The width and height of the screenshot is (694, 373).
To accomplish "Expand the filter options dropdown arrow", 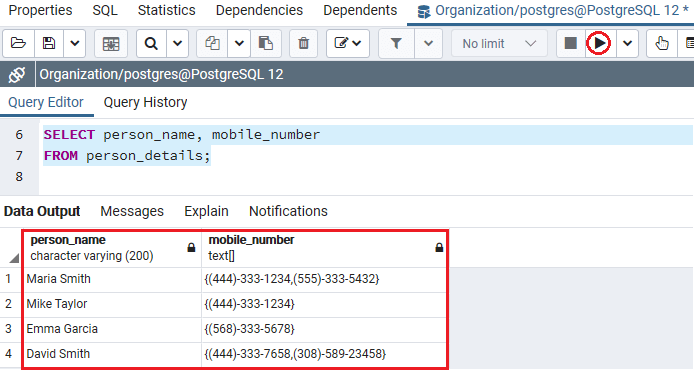I will coord(428,43).
